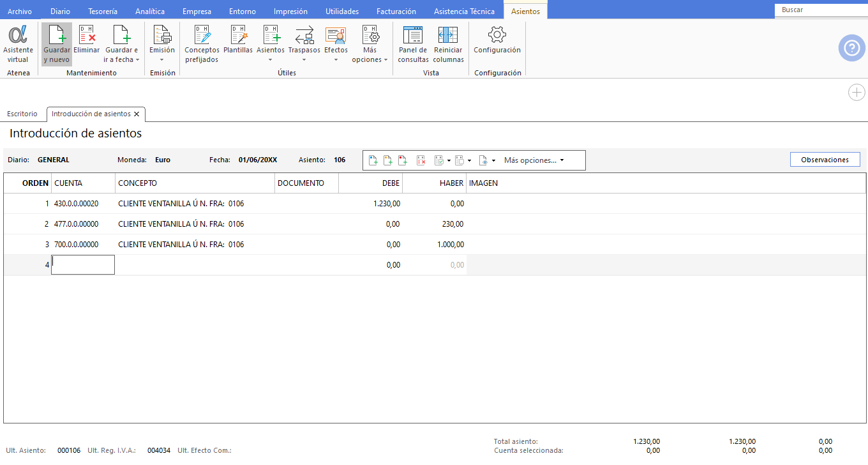Screen dimensions: 868x465
Task: Open the Empresa ribbon tab
Action: tap(197, 11)
